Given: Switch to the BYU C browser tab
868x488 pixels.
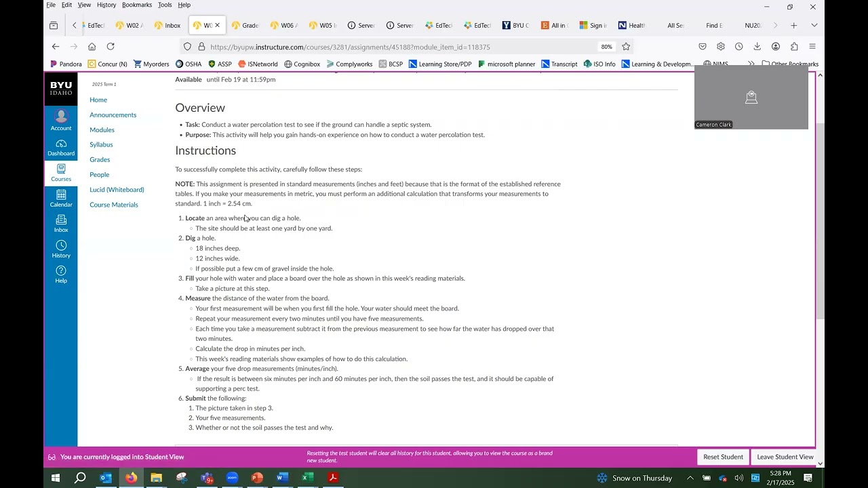Looking at the screenshot, I should point(515,26).
